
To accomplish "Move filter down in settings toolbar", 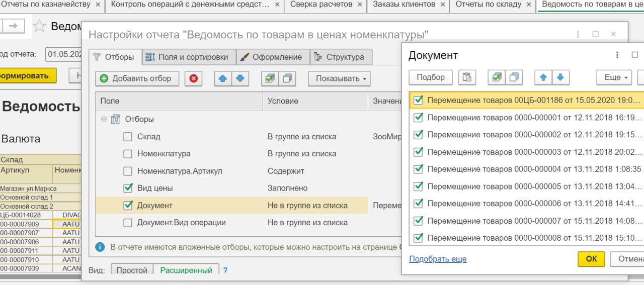I will click(240, 78).
